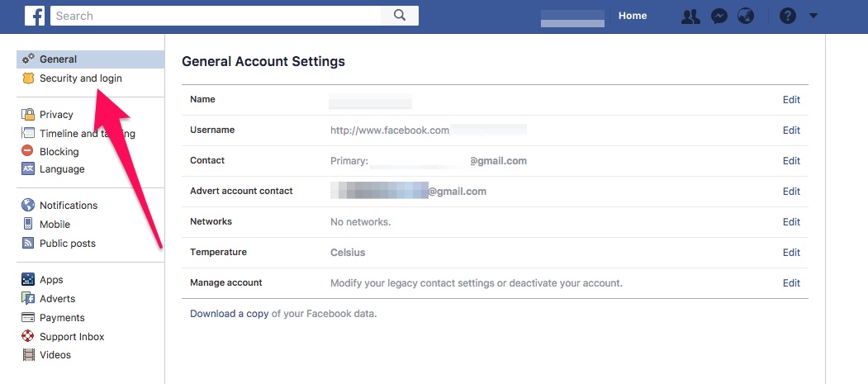
Task: Open Payments settings label
Action: point(62,318)
